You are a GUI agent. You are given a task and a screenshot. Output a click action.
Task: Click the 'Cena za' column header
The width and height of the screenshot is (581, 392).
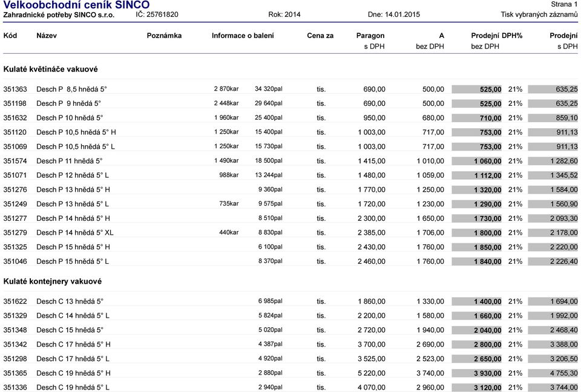coord(320,36)
